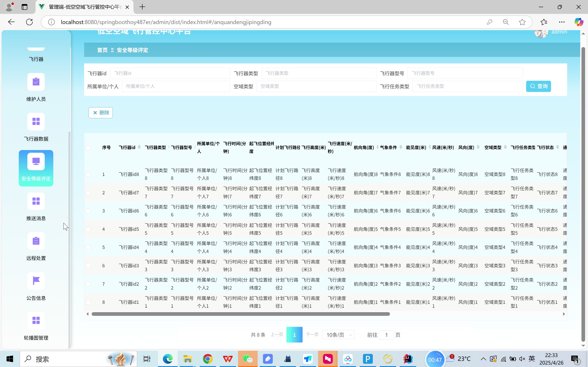Viewport: 588px width, 367px height.
Task: Open the 轮播图管理 sidebar icon
Action: pos(36,321)
